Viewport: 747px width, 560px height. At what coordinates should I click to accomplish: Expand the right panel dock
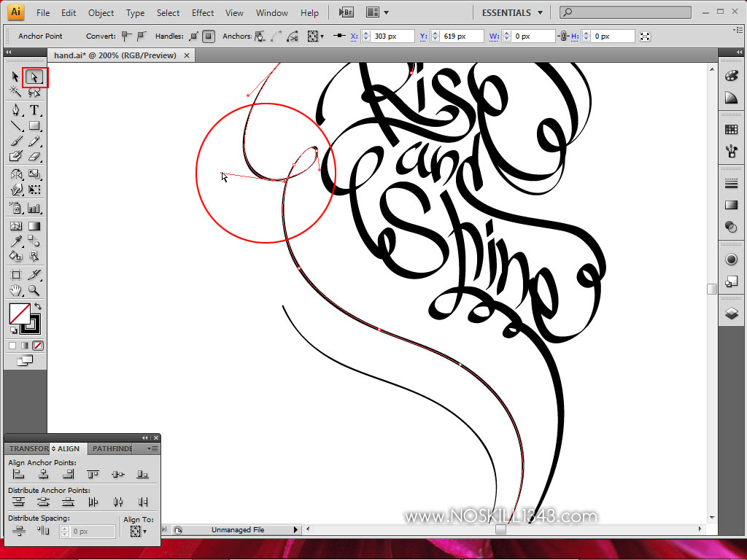(x=739, y=52)
